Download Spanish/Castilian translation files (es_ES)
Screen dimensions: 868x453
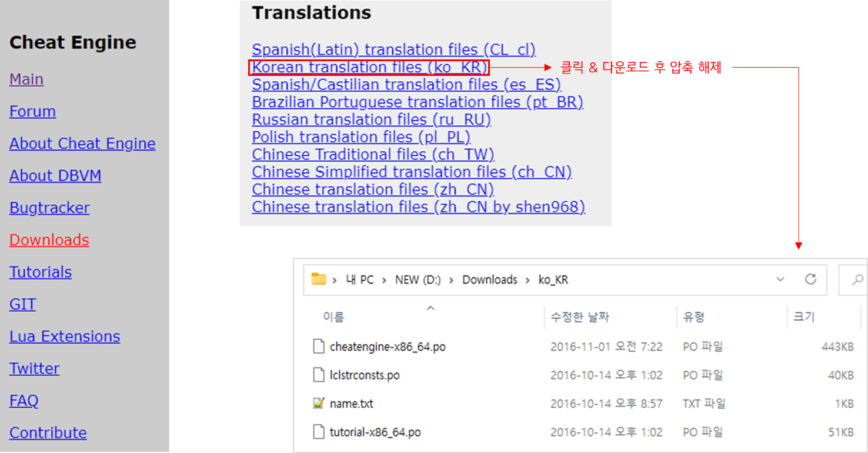[406, 85]
